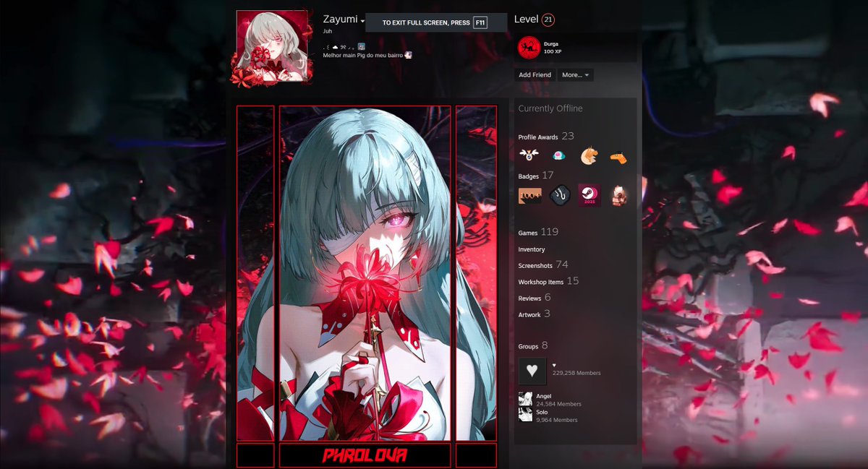The width and height of the screenshot is (868, 469).
Task: Select the orange dragon egg award icon
Action: click(x=589, y=155)
